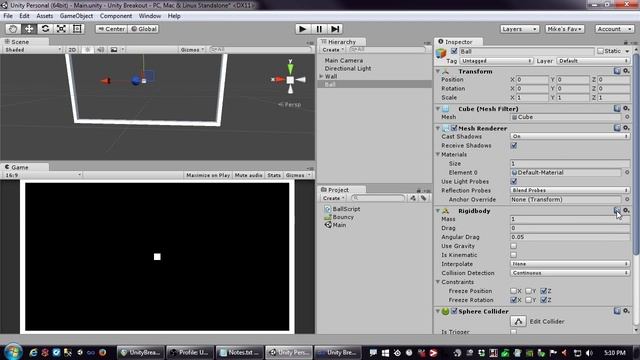Click Ball GameObject cube icon
Screen dimensions: 640x360
[x=441, y=53]
